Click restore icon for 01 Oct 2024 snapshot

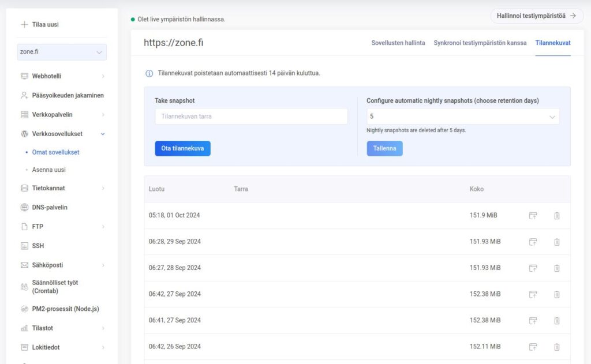533,216
